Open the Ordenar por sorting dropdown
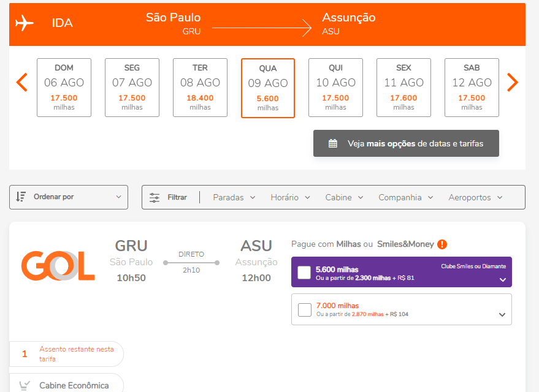539x392 pixels. tap(68, 197)
